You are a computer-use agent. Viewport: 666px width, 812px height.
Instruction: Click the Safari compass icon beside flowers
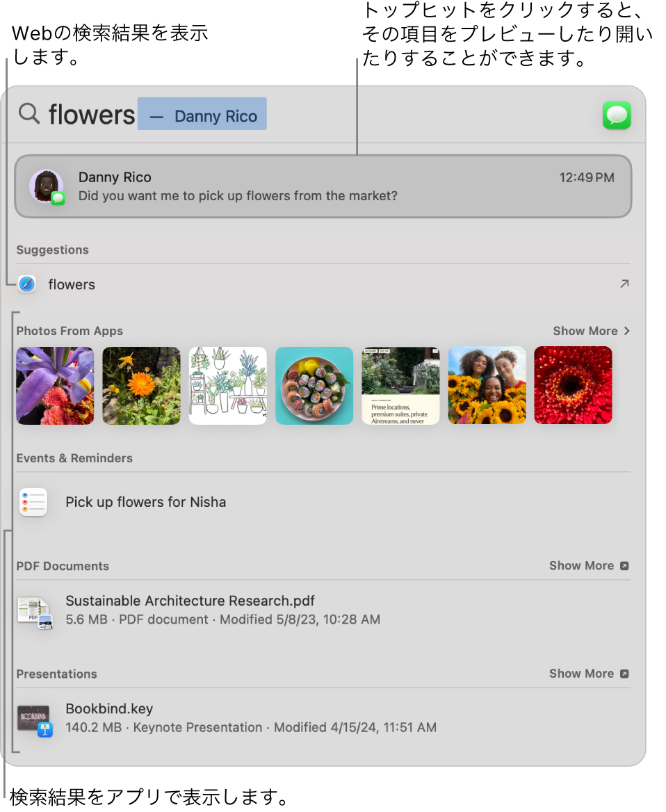point(27,284)
